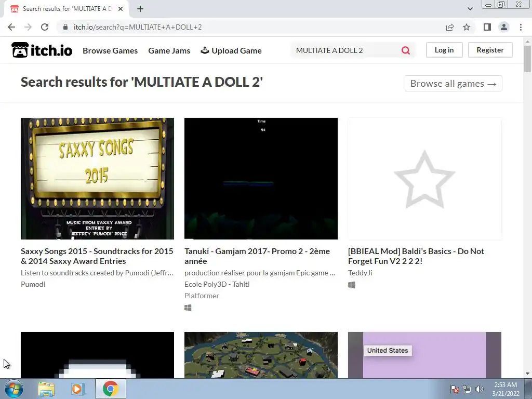The image size is (532, 399).
Task: Open BBIEAL Mod Baldi's Basics link
Action: coord(416,256)
